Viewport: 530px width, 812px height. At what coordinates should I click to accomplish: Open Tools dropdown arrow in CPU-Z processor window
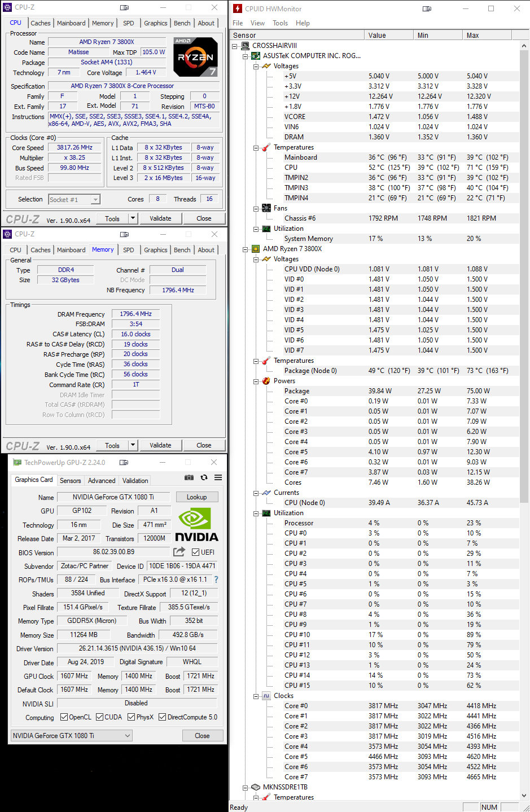133,218
